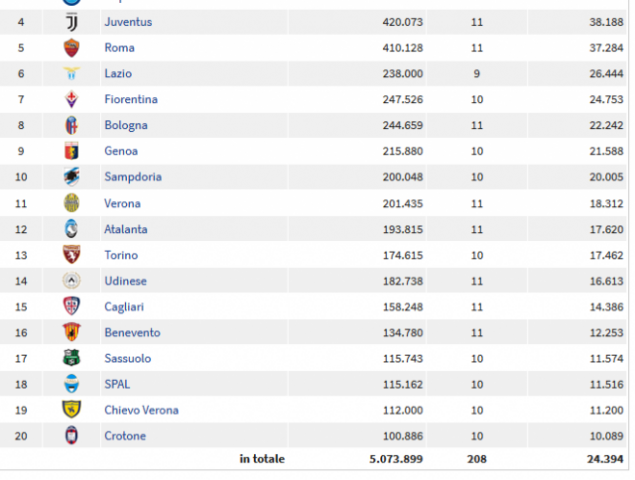Open the Udinese team link

coord(126,281)
